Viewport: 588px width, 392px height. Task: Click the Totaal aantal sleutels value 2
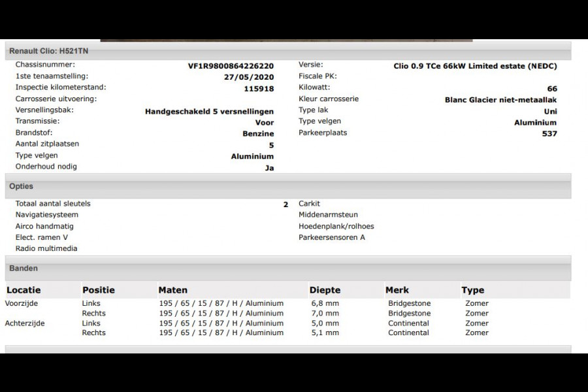(x=286, y=204)
